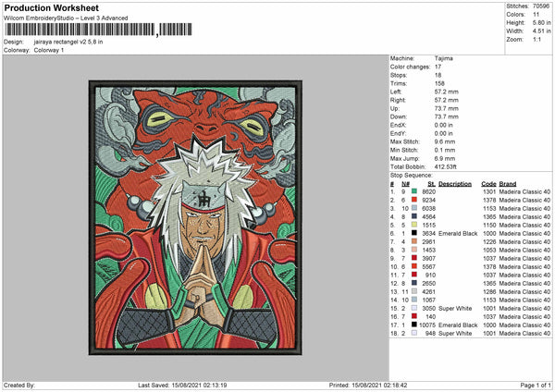Click the grey swatch in stop row 13
This screenshot has height=392, width=555.
click(414, 291)
